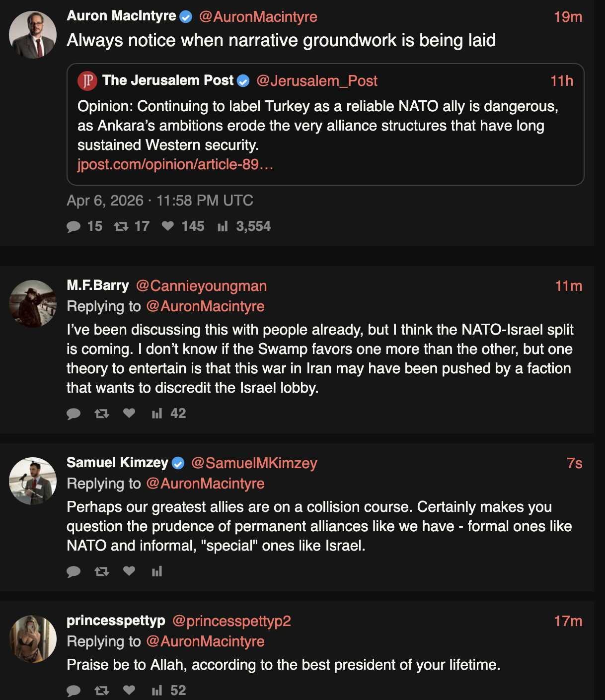605x700 pixels.
Task: Click reply icon on Auron MacIntyre's tweet
Action: pos(74,227)
